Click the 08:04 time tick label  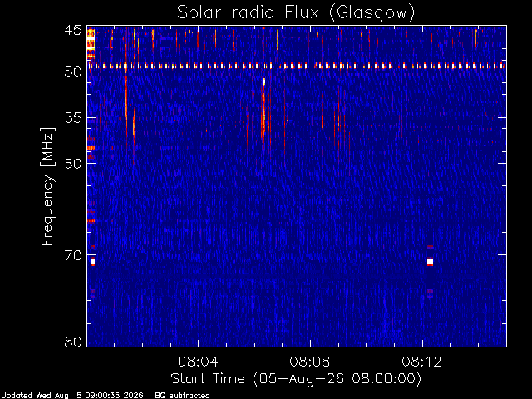click(x=198, y=362)
